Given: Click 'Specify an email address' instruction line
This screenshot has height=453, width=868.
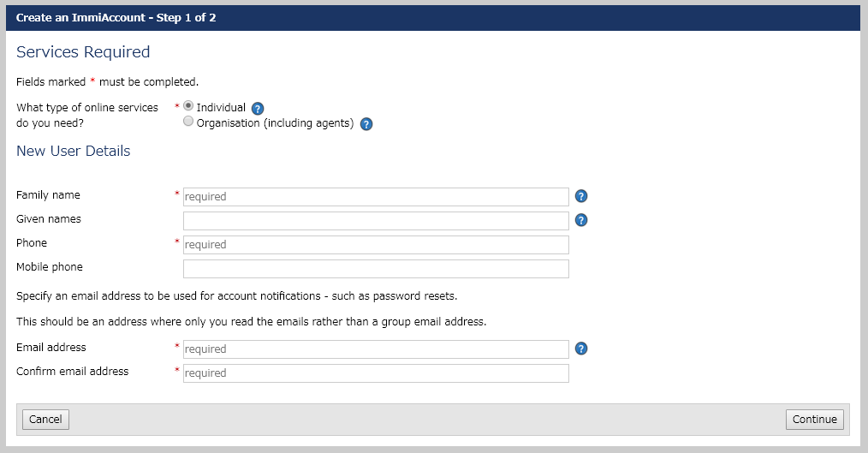Looking at the screenshot, I should (236, 295).
